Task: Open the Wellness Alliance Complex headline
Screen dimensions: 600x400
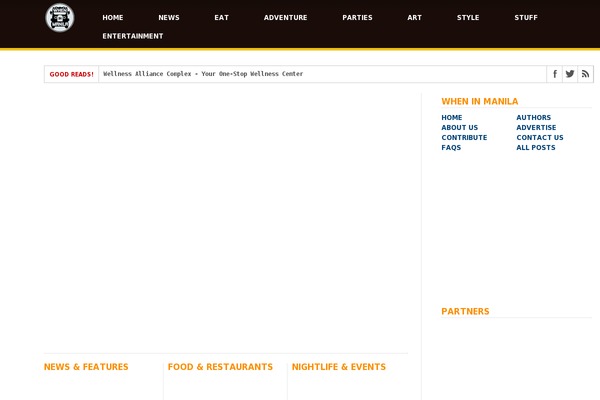Action: tap(203, 74)
